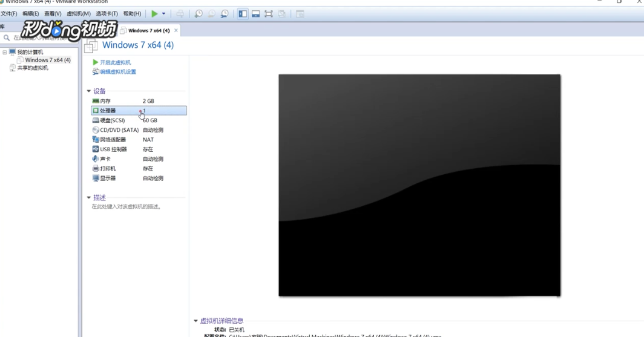Click the revert to snapshot toolbar icon
The height and width of the screenshot is (337, 644).
click(x=211, y=14)
